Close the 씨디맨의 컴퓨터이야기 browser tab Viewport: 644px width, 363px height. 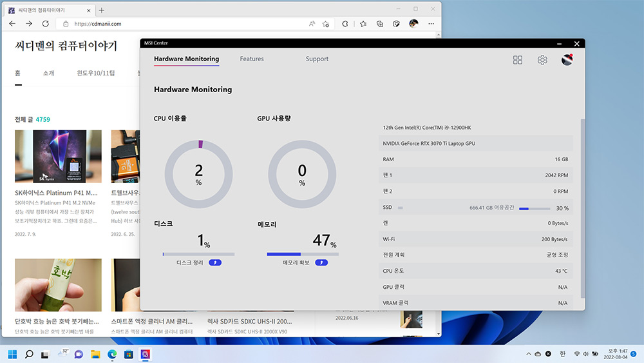[89, 11]
